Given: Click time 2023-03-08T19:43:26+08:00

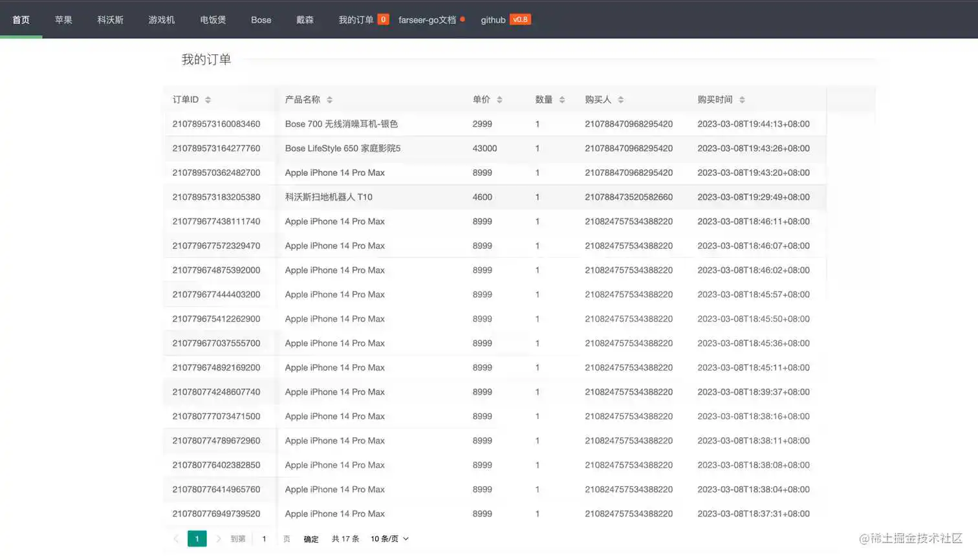Looking at the screenshot, I should click(x=754, y=149).
